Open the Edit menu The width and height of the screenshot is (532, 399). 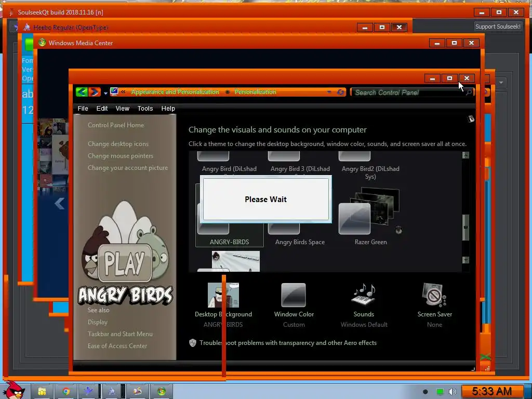[102, 109]
